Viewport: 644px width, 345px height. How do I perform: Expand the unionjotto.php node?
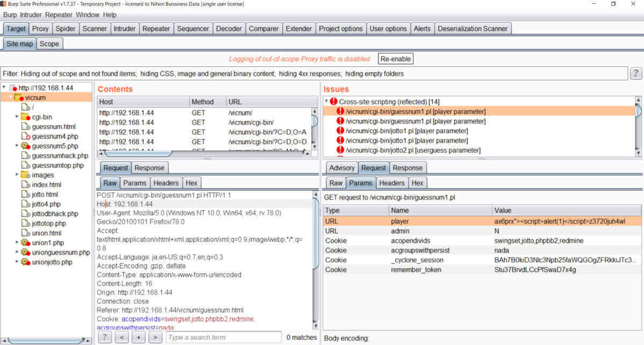tap(17, 262)
